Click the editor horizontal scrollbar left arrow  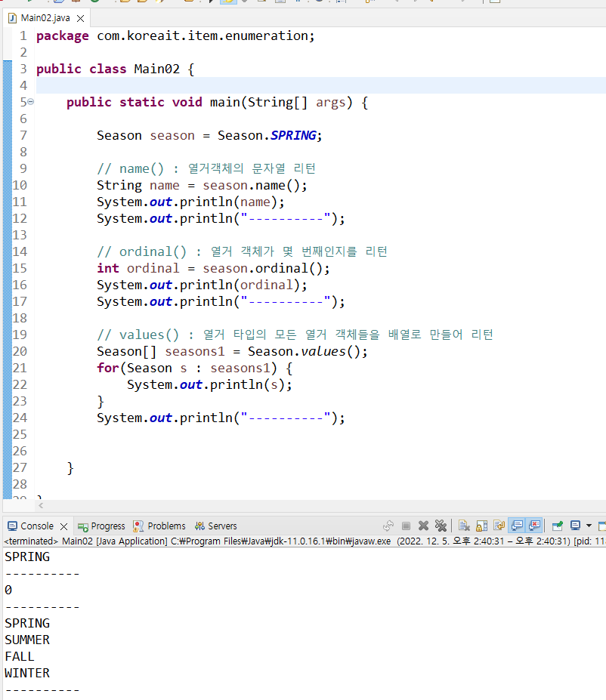point(41,505)
